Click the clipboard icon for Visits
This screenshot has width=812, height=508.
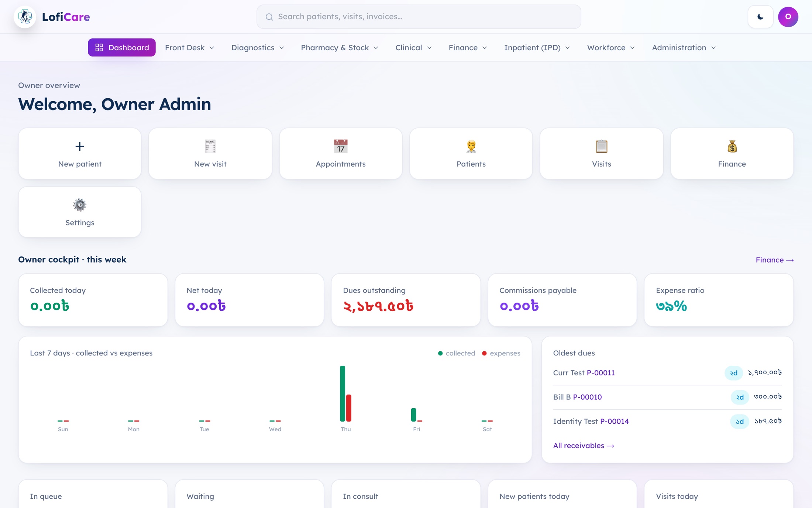602,146
